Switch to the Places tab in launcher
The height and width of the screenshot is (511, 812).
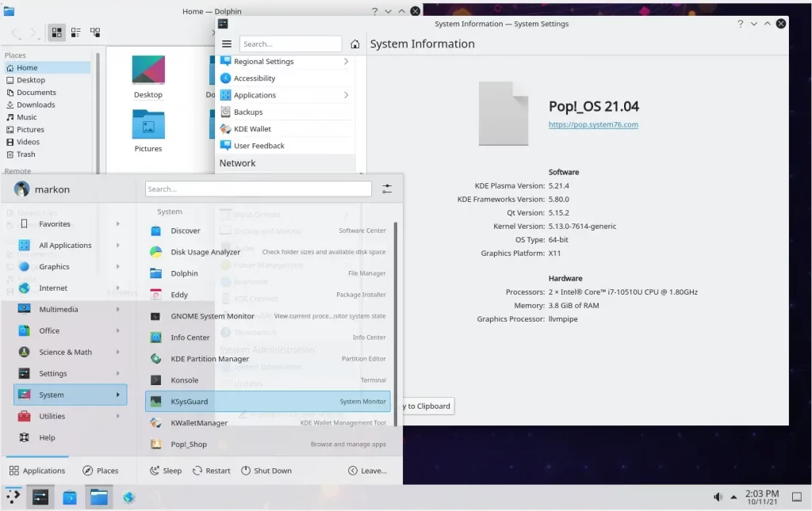tap(101, 471)
